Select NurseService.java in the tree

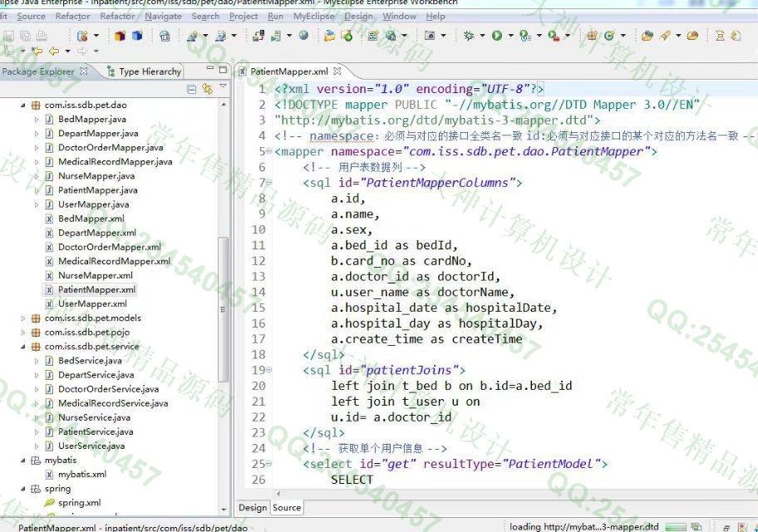[x=94, y=418]
